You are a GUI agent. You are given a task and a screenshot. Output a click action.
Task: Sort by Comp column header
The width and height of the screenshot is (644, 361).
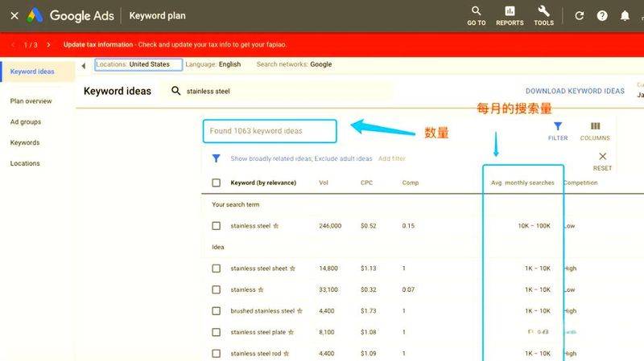[411, 183]
